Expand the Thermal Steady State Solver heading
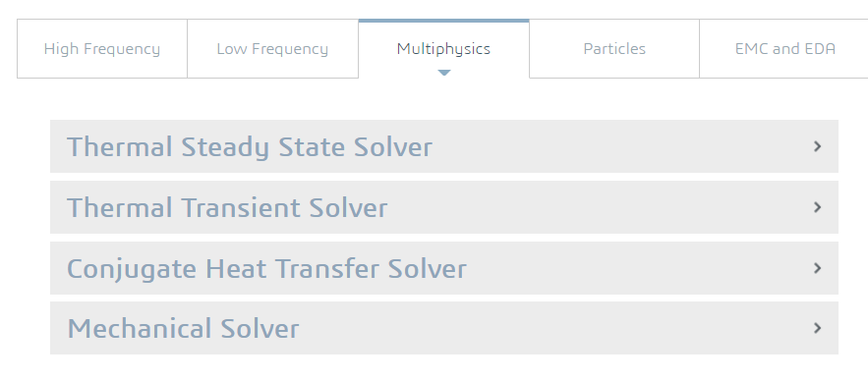The image size is (868, 381). click(x=249, y=147)
